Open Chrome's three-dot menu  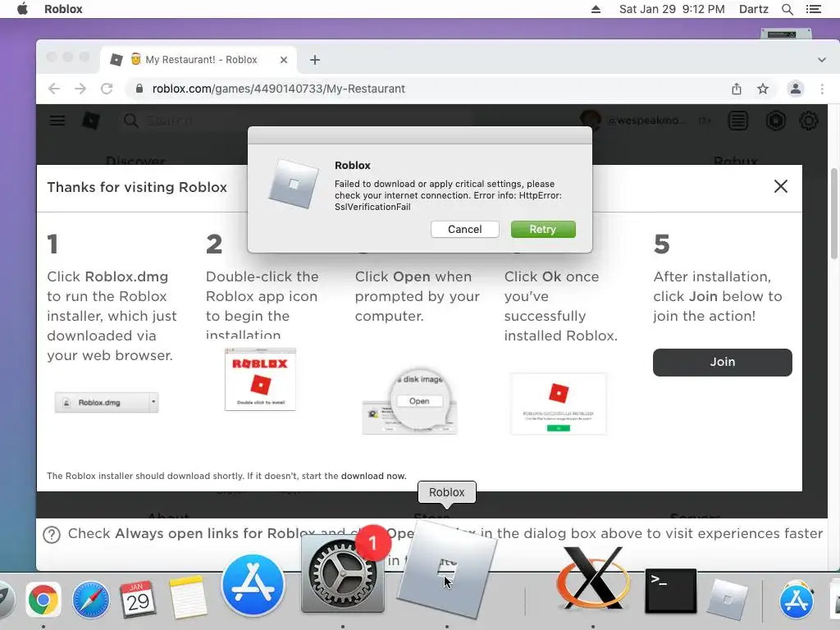coord(822,89)
